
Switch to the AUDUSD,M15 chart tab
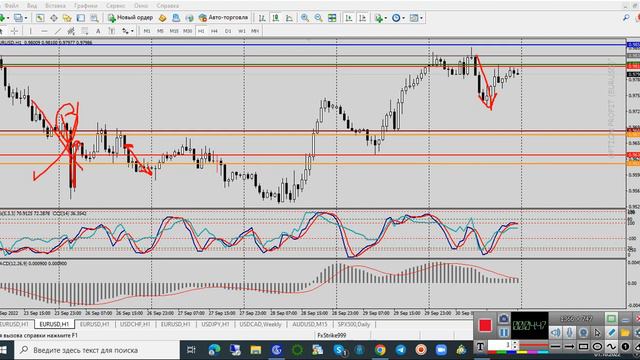tap(310, 324)
